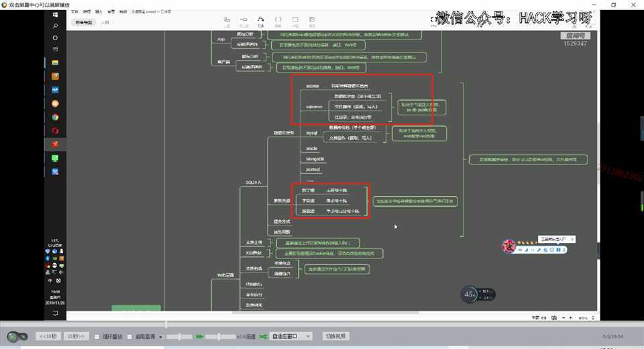Click the active XMind taskbar icon
644x349 pixels.
tap(55, 144)
